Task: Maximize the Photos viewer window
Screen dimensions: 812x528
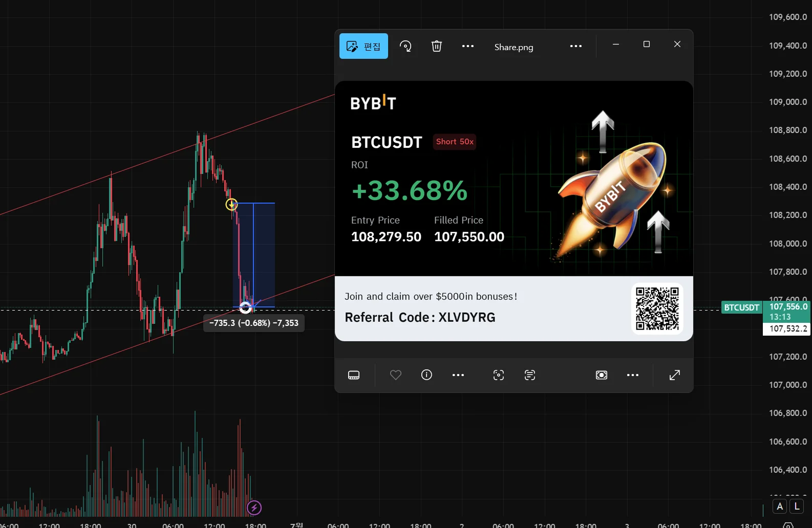Action: pos(647,45)
